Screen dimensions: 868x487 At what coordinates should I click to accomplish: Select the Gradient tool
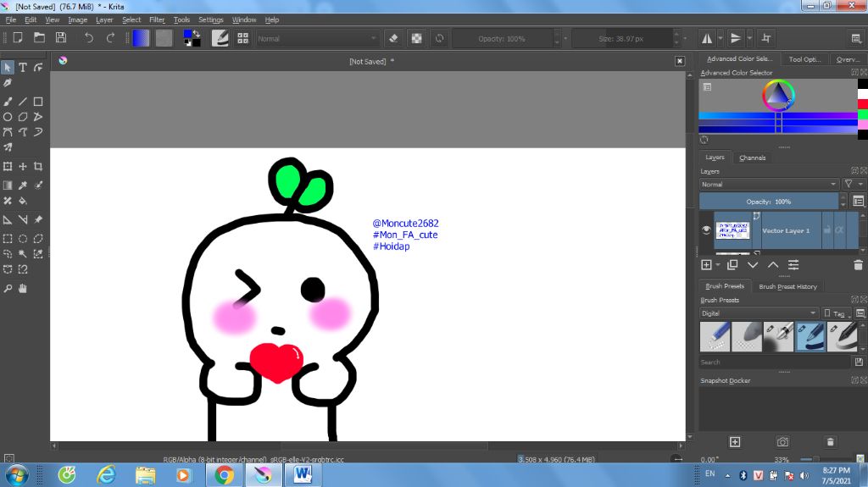click(8, 185)
